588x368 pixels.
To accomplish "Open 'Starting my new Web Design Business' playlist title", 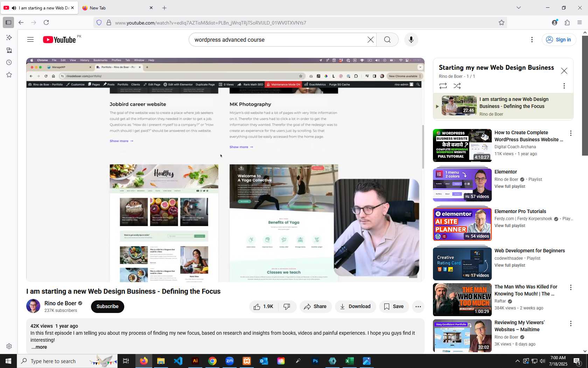I will tap(496, 68).
